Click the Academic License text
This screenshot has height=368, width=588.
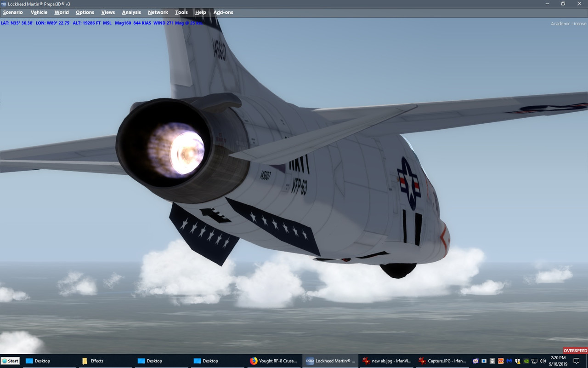pos(569,23)
